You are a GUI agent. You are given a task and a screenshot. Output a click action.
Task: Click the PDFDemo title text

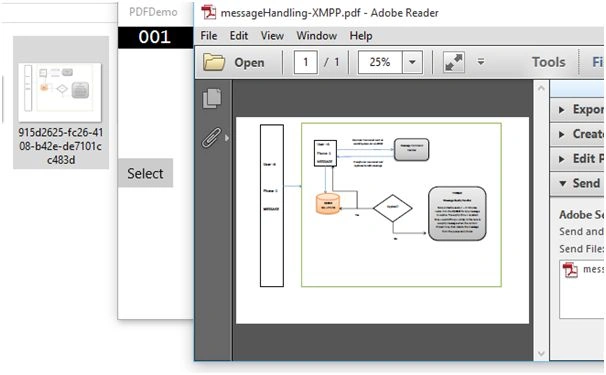pyautogui.click(x=153, y=12)
